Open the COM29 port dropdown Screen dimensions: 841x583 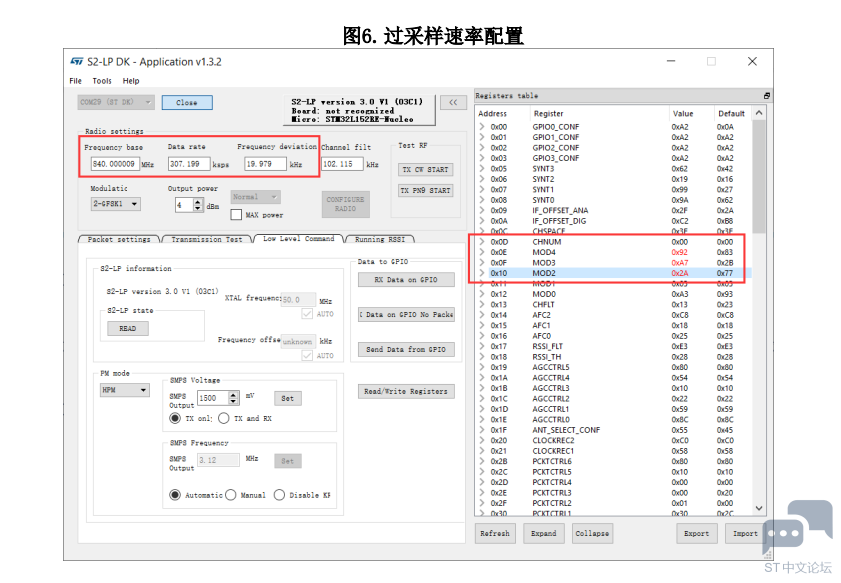[115, 102]
